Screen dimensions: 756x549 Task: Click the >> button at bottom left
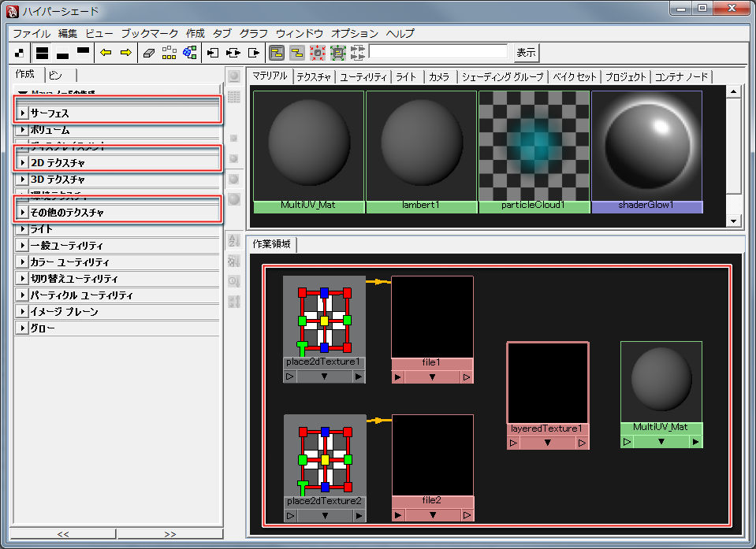click(x=169, y=534)
